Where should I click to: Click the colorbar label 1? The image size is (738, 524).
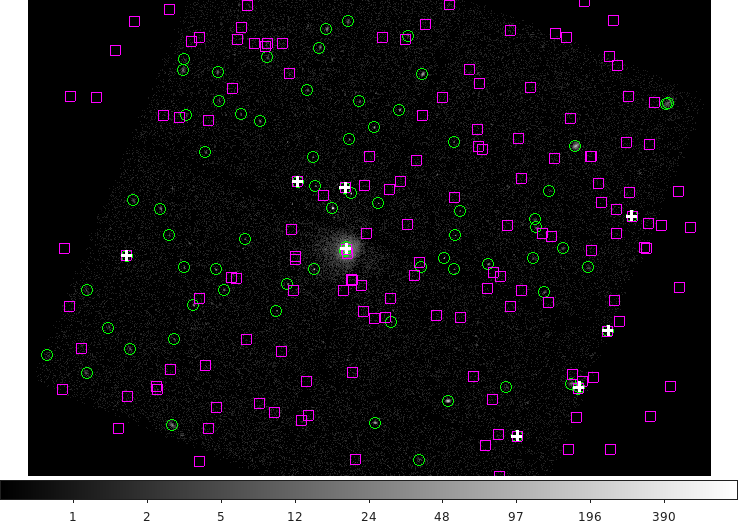point(72,516)
